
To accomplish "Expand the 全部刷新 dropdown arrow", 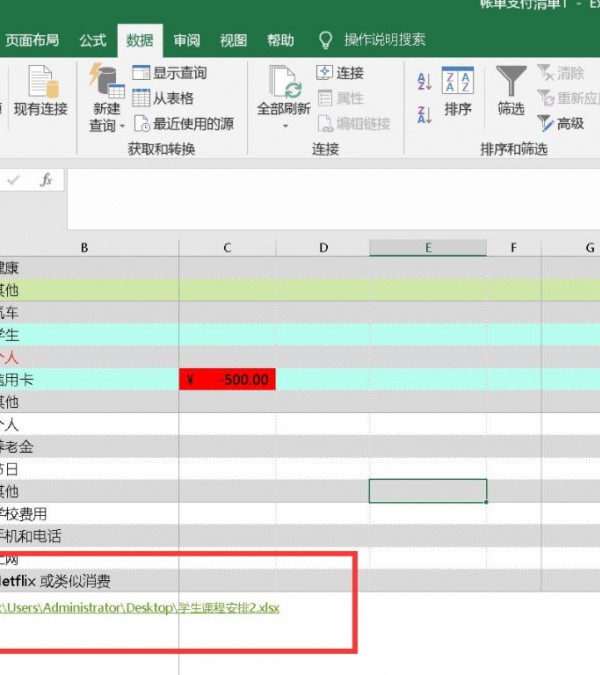I will point(285,126).
